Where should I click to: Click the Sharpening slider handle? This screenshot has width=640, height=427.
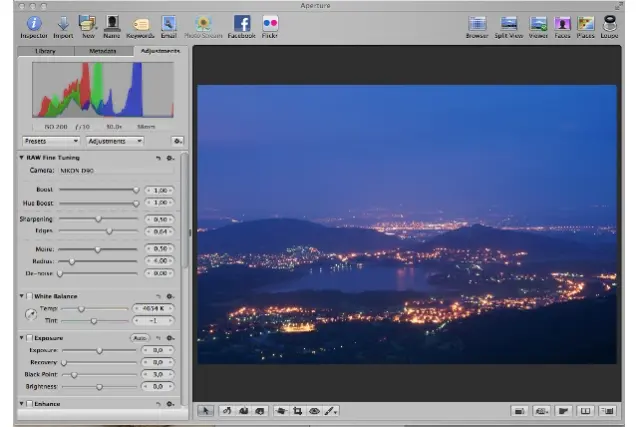pos(98,218)
